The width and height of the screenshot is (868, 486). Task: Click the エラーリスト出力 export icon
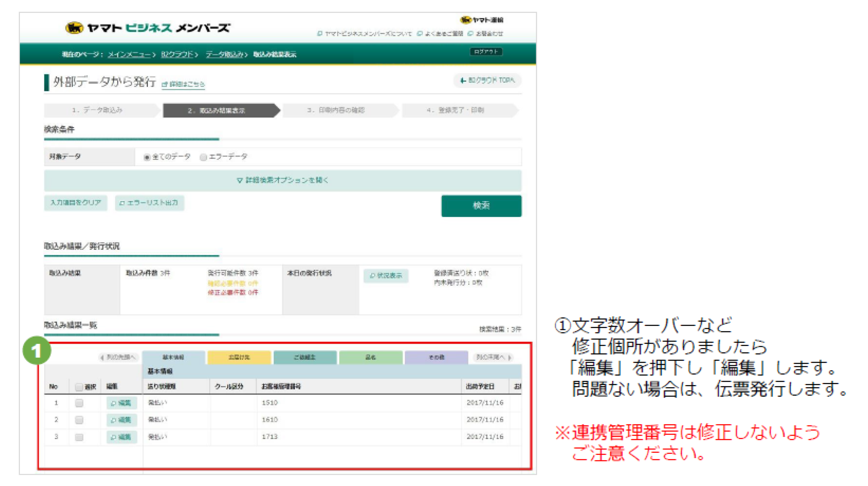pos(122,203)
